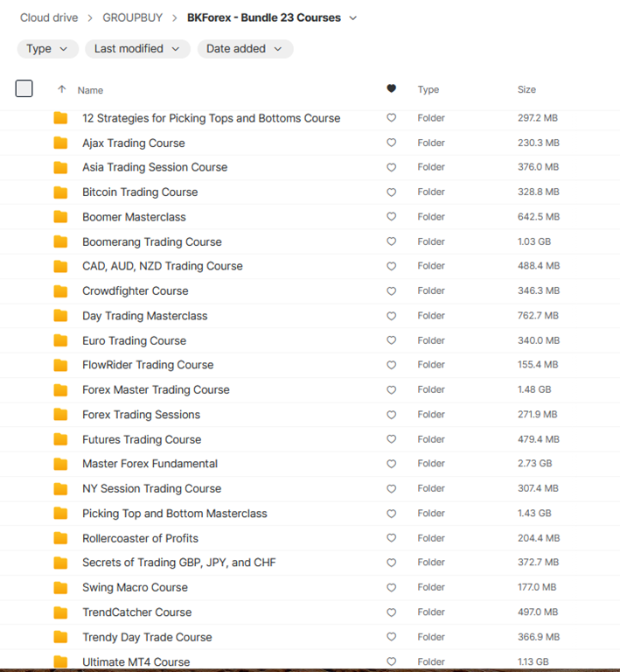Check the select-all checkbox in header

24,88
